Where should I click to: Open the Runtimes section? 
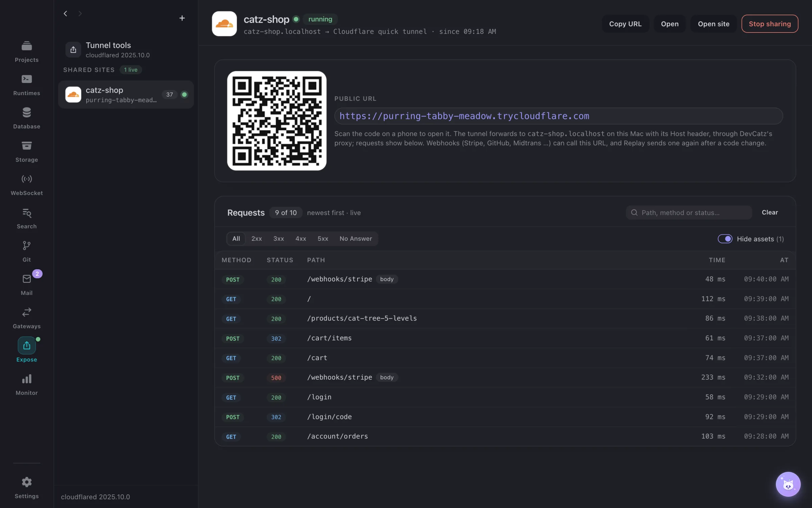pyautogui.click(x=26, y=85)
